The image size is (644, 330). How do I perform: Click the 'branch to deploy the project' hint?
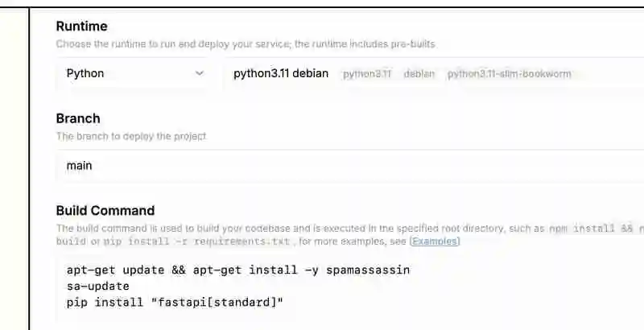click(131, 136)
